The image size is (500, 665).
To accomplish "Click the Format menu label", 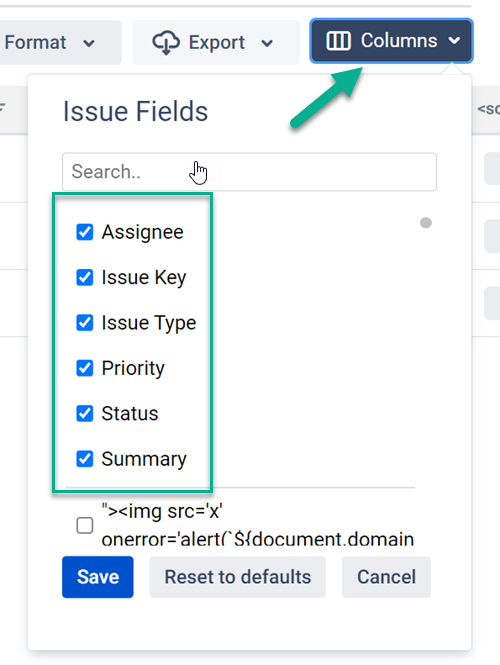I will click(35, 42).
